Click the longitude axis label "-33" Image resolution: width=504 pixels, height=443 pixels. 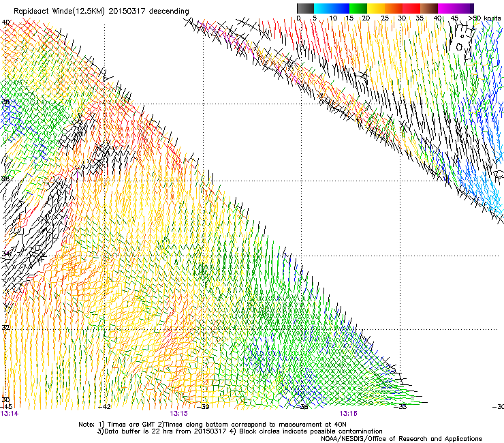(400, 407)
